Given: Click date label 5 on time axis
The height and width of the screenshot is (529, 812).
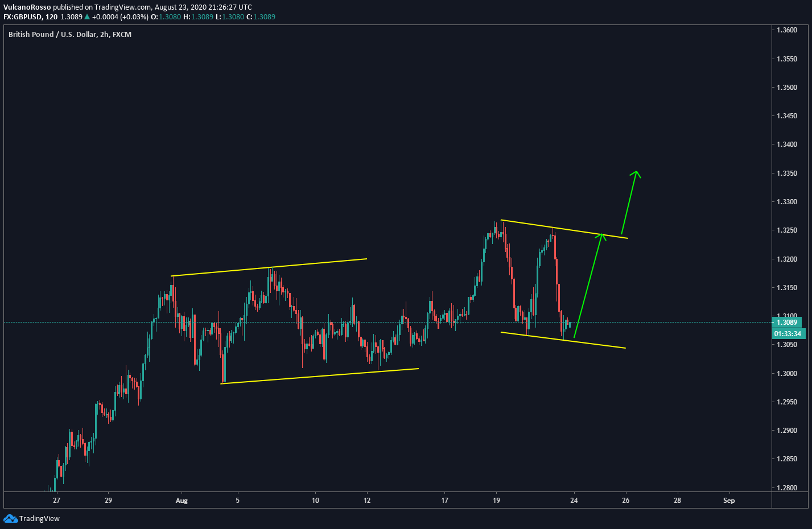Looking at the screenshot, I should pos(238,501).
